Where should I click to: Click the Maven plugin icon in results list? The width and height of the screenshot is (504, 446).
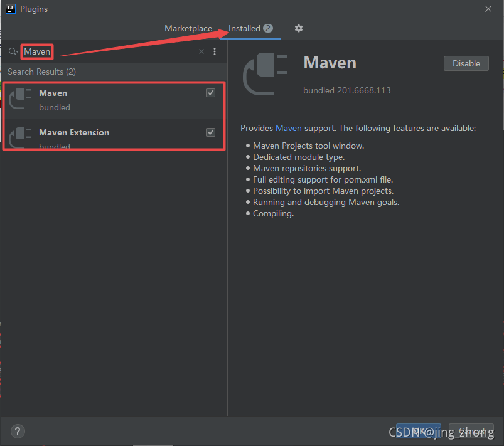point(20,99)
